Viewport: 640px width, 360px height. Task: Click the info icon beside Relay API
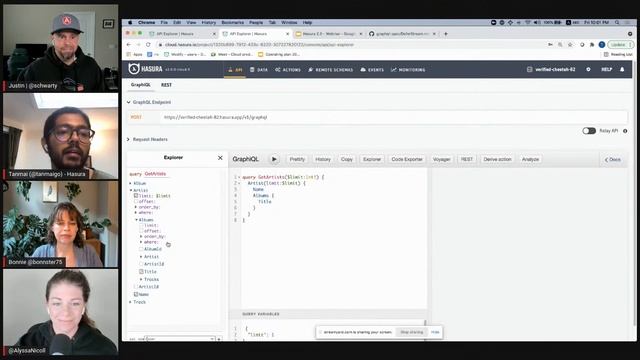625,131
